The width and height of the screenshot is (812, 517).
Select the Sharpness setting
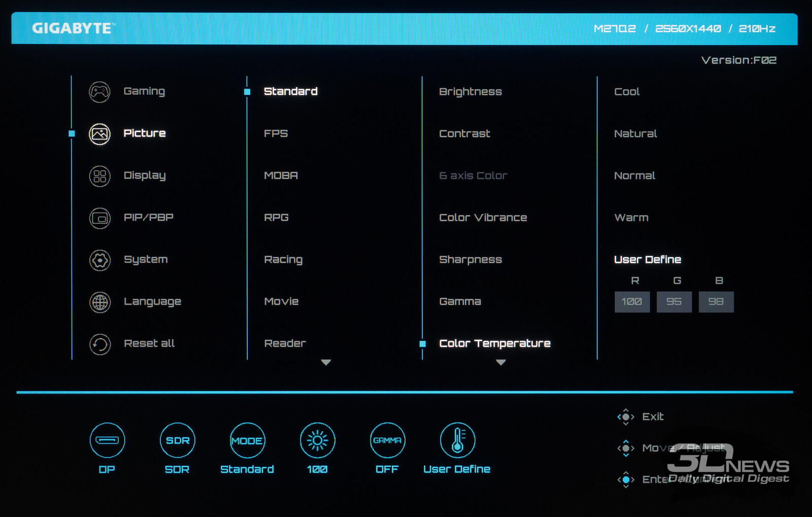point(470,260)
